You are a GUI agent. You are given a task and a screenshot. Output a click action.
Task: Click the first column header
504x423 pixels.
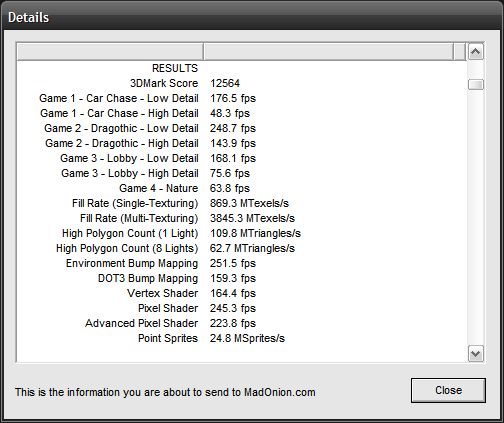pos(110,52)
